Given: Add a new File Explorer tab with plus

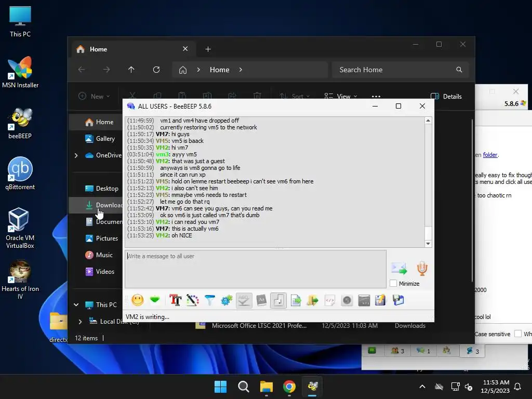Looking at the screenshot, I should pos(208,49).
